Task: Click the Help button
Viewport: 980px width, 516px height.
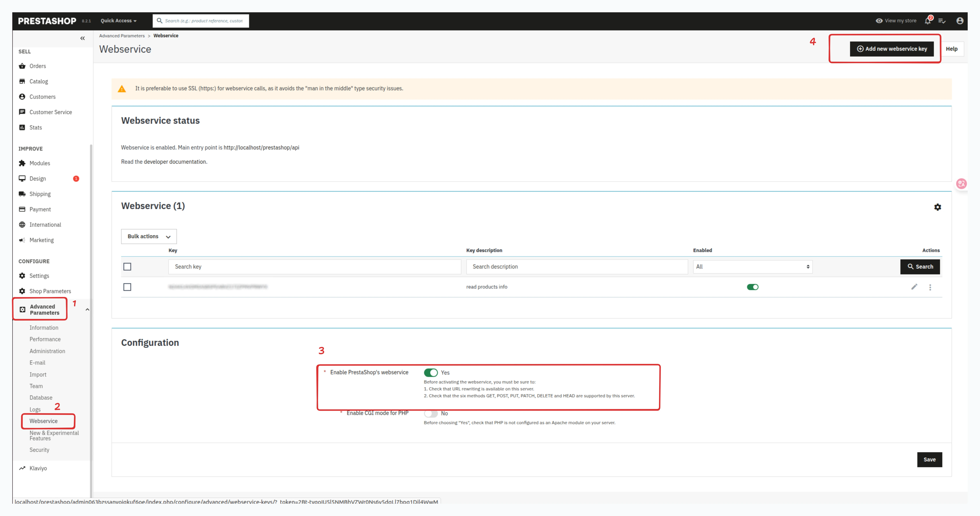Action: point(952,49)
